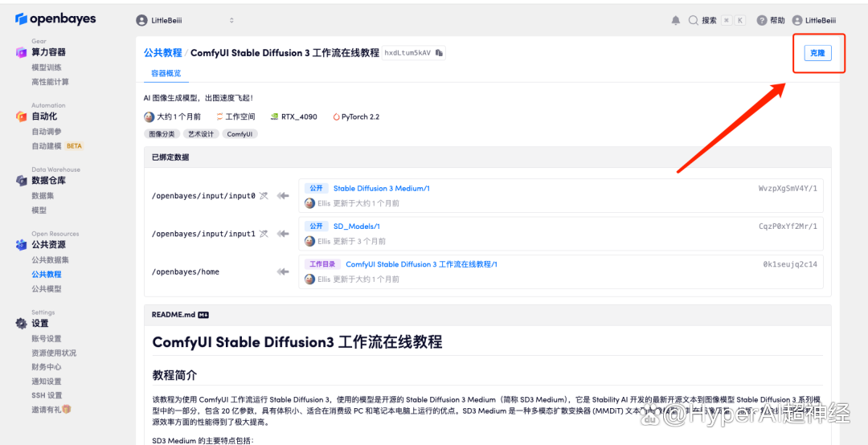Click the 数据仓库 sidebar icon

(21, 181)
